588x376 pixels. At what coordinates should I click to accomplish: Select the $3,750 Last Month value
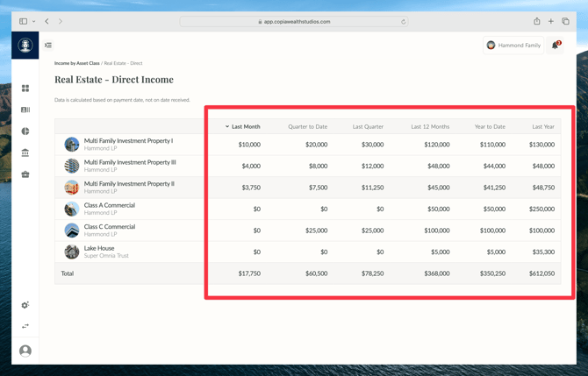pyautogui.click(x=251, y=188)
